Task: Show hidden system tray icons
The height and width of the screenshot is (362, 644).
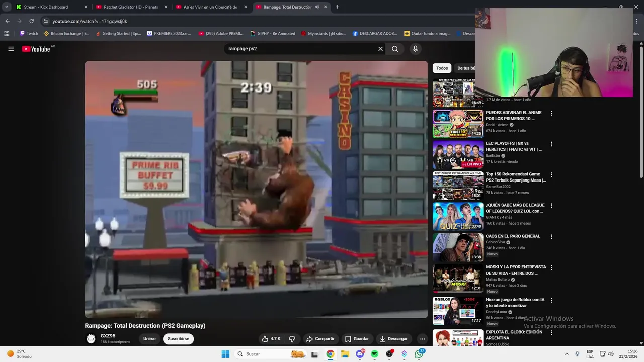Action: click(566, 354)
